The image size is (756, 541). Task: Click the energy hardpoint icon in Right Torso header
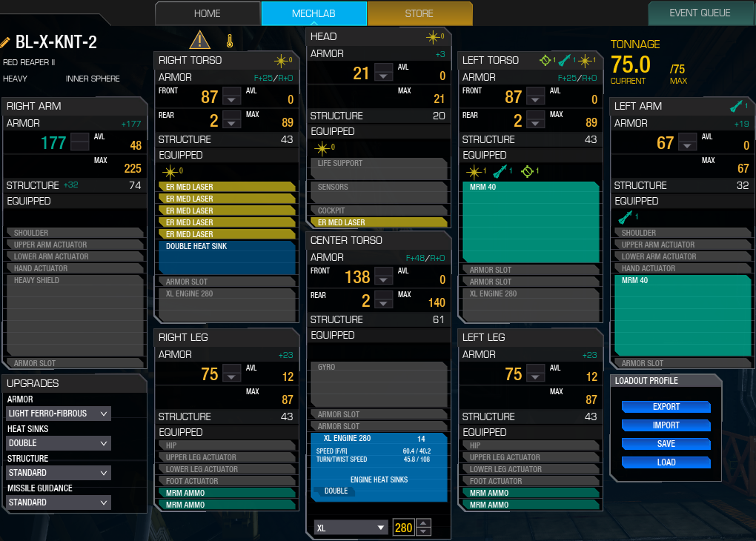point(281,61)
